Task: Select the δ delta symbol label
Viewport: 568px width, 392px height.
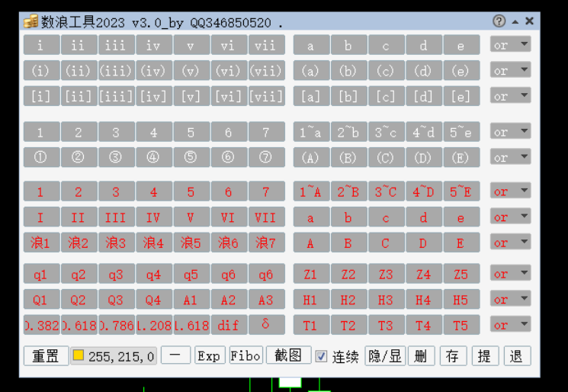Action: click(266, 325)
